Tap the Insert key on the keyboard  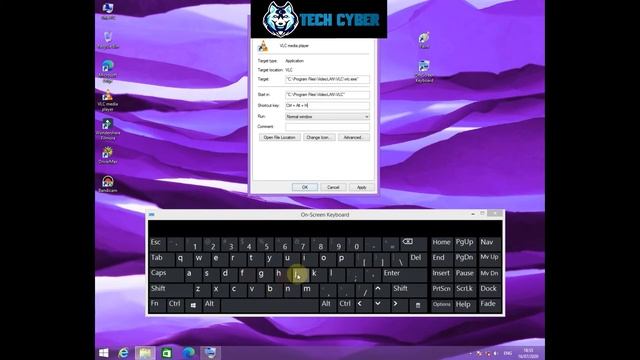coord(442,274)
